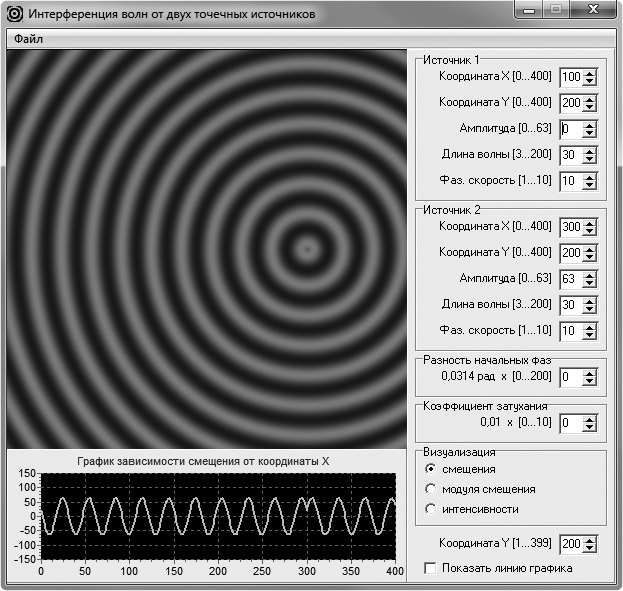
Task: Focus Коэффициент затухания input field
Action: click(571, 423)
